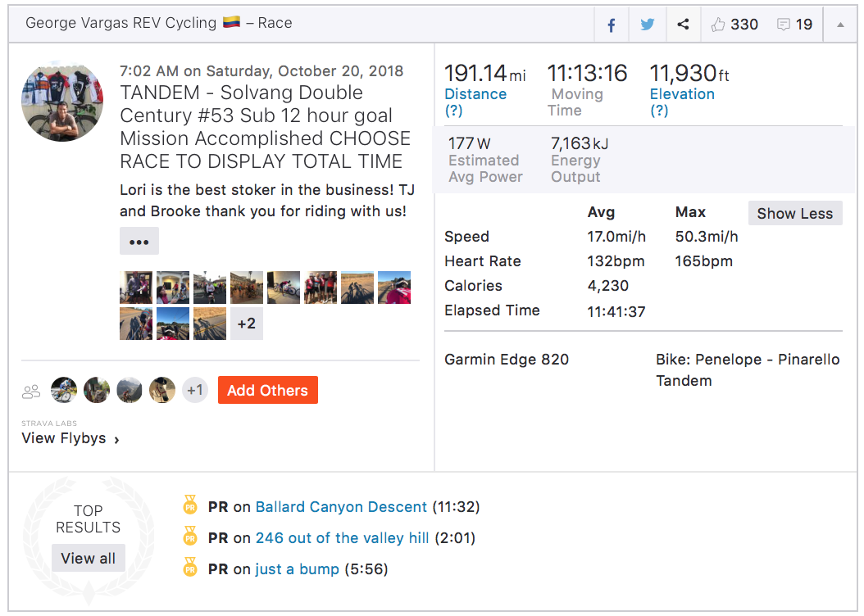
Task: Click the Add Others button
Action: coord(267,390)
